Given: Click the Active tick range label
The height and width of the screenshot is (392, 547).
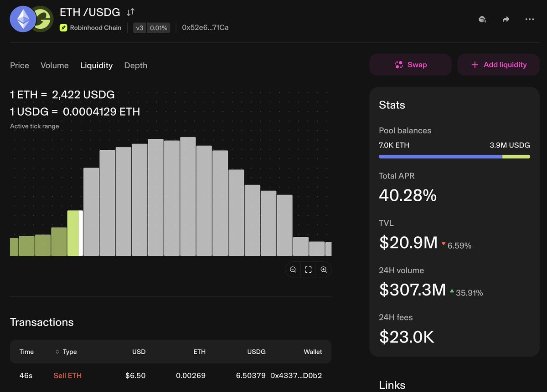Looking at the screenshot, I should pyautogui.click(x=35, y=126).
